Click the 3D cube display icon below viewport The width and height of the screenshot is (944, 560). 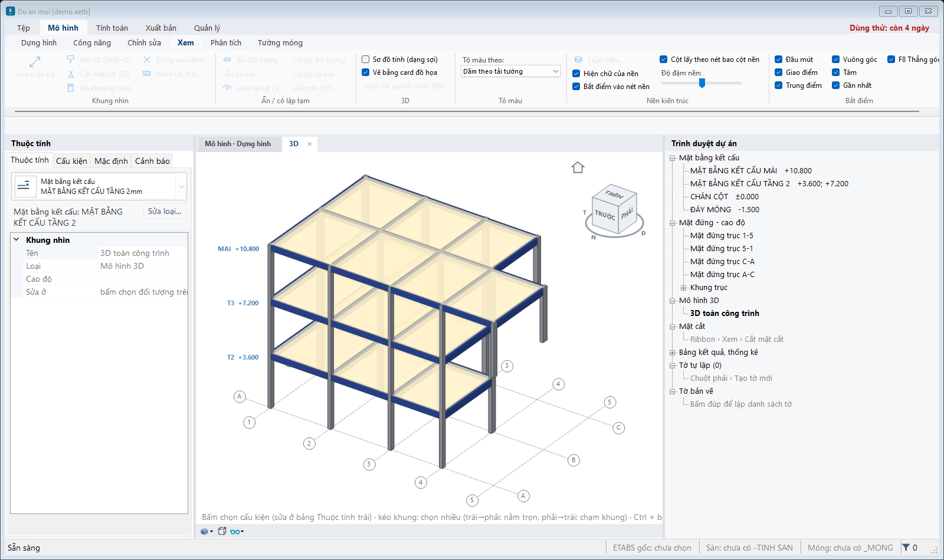click(204, 531)
